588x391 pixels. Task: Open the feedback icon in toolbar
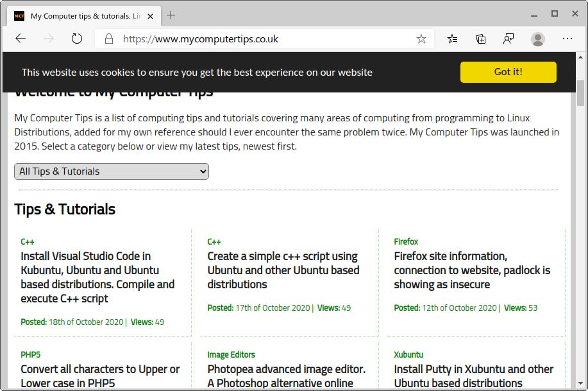click(508, 39)
